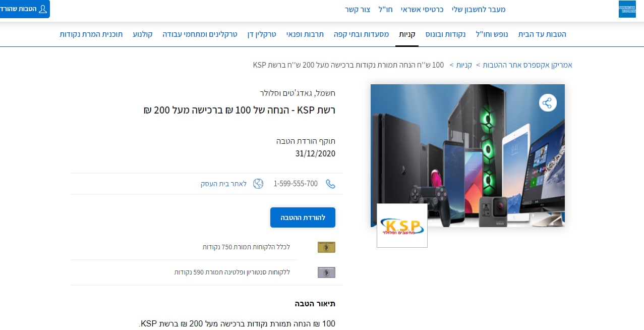Image resolution: width=644 pixels, height=330 pixels.
Task: Open the קניות tab
Action: (406, 34)
